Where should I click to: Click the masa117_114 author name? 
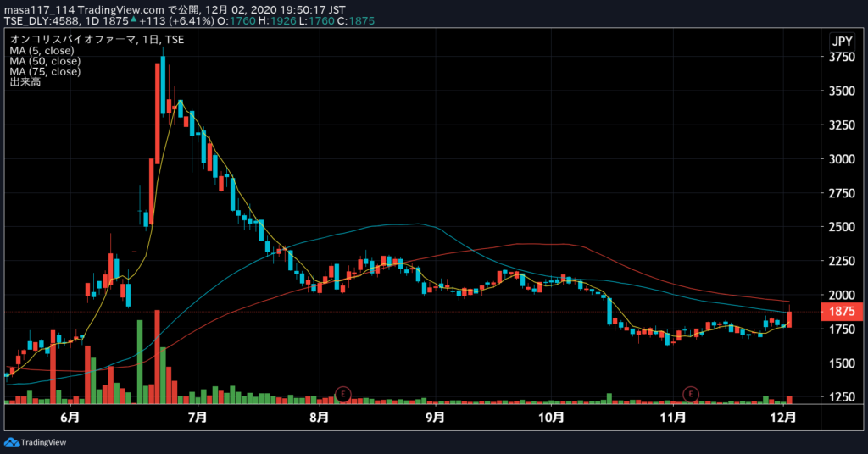click(39, 10)
